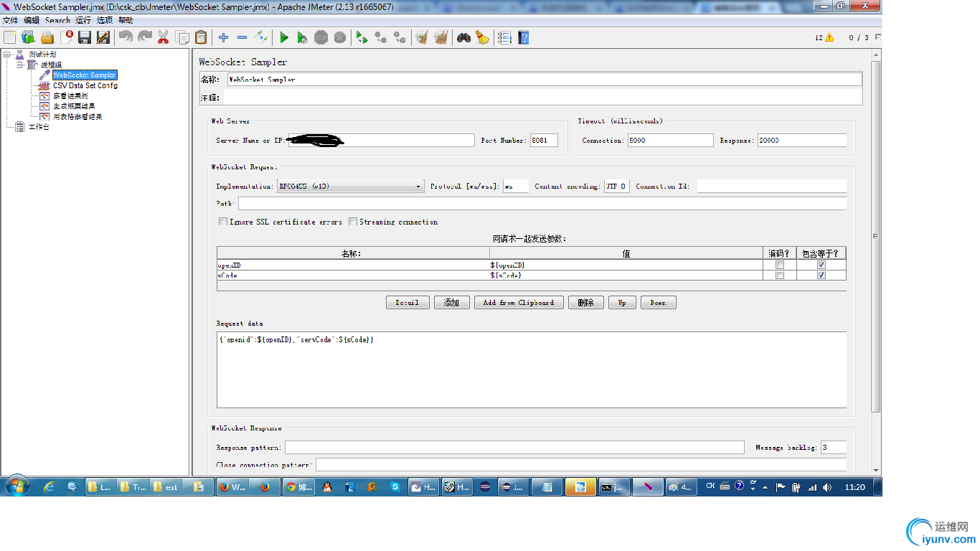This screenshot has width=980, height=551.
Task: Click Remote start all icon
Action: coord(362,37)
